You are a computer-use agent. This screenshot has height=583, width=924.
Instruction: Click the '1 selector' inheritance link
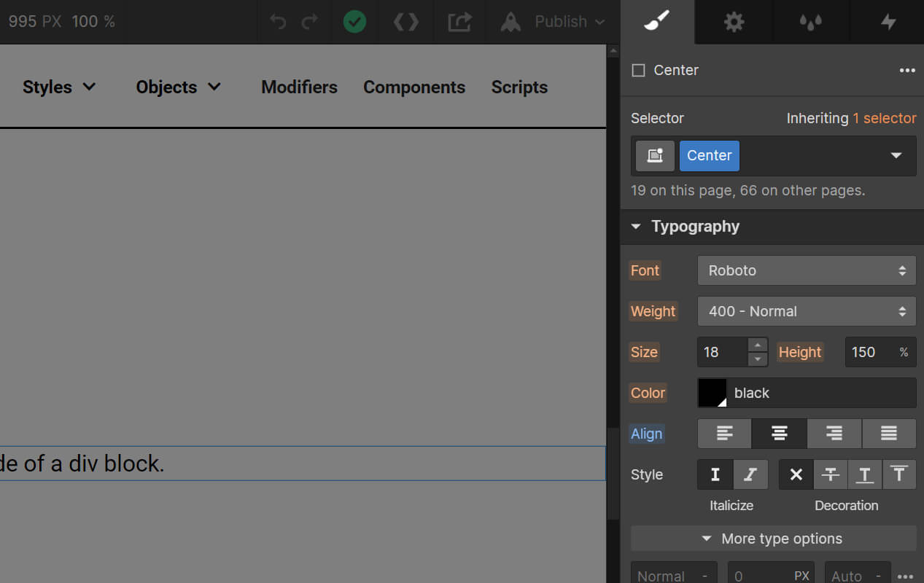[x=884, y=118]
